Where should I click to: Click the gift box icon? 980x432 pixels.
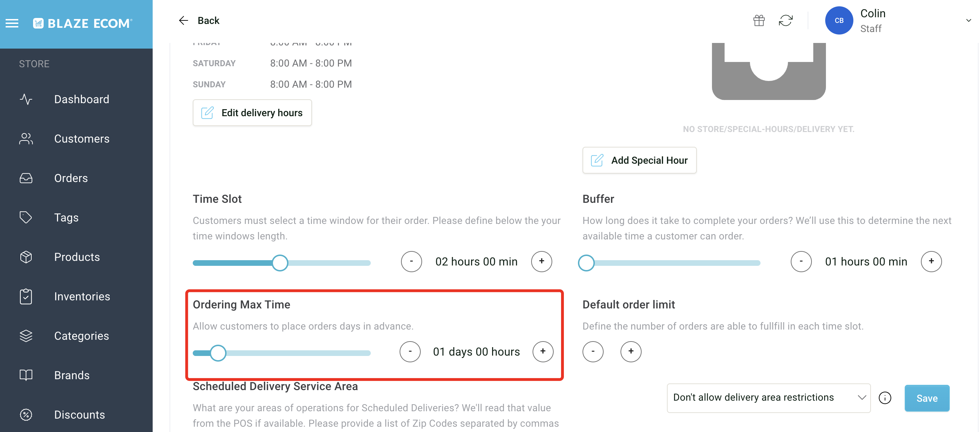point(759,20)
